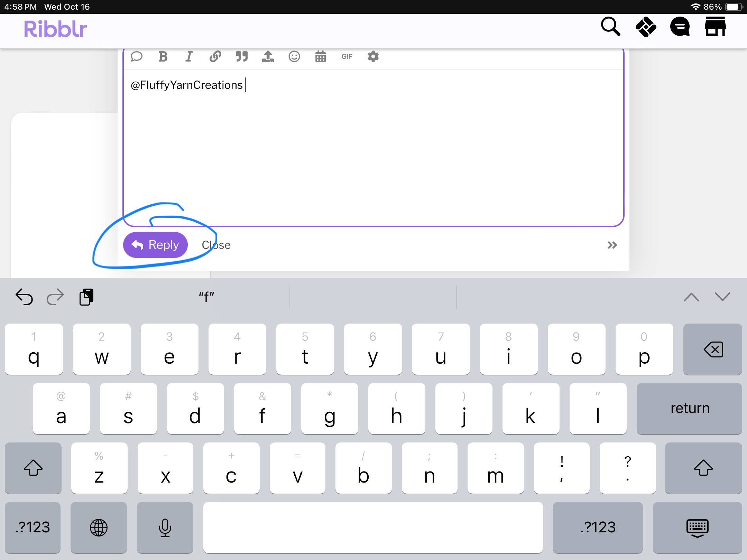Click Close to dismiss the reply editor
This screenshot has height=560, width=747.
216,245
